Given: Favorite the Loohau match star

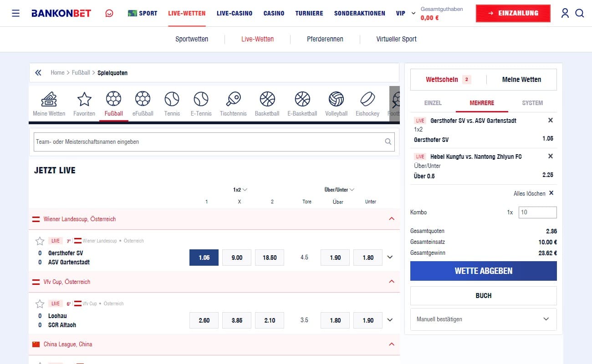Looking at the screenshot, I should (40, 303).
